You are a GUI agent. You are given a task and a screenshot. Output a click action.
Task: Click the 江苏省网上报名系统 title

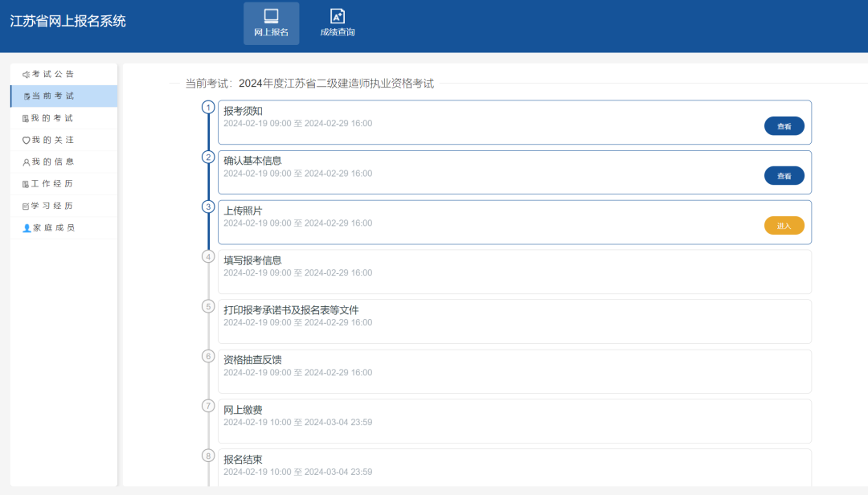tap(68, 21)
